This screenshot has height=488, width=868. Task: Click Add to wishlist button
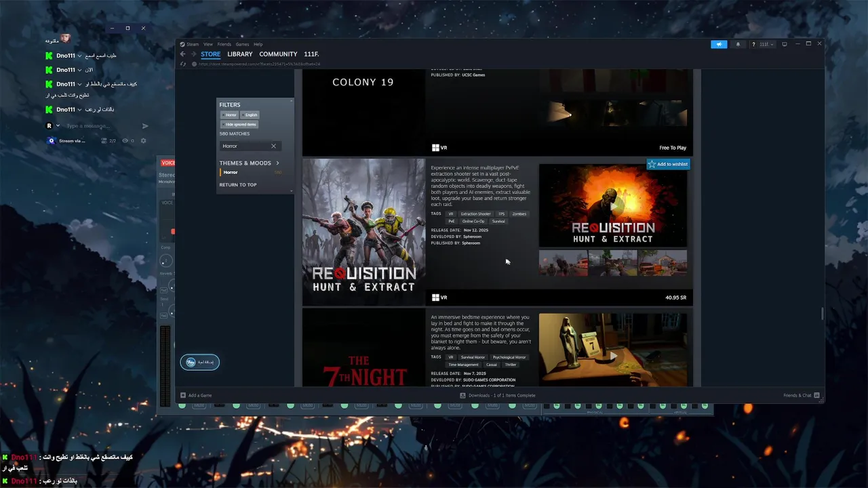coord(668,164)
